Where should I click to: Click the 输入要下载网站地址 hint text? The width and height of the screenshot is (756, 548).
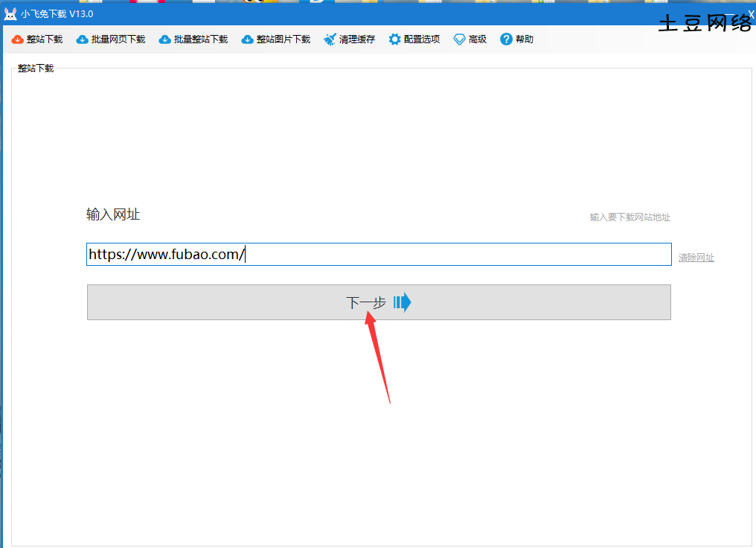point(630,217)
